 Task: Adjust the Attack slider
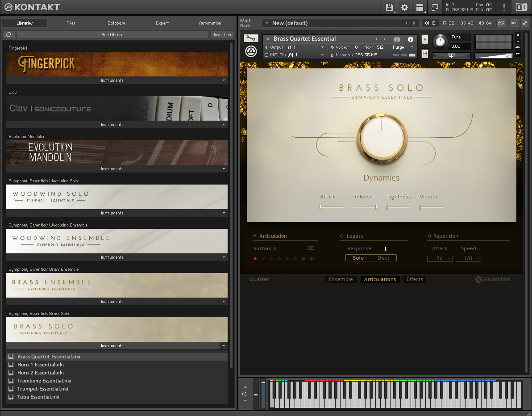(332, 207)
